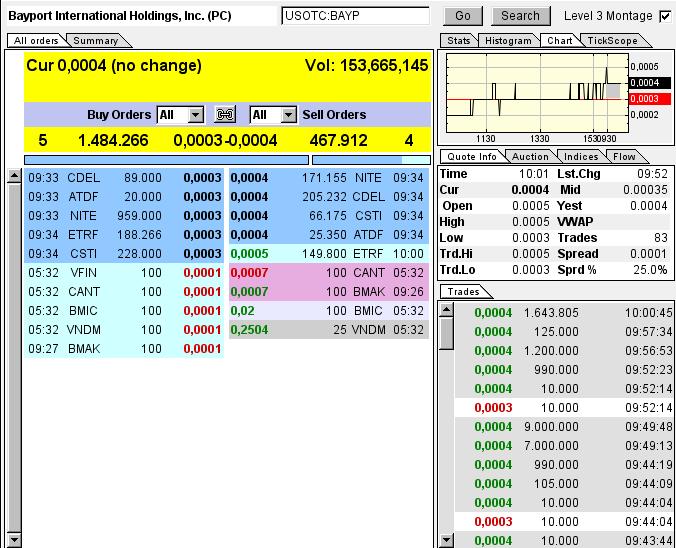676x548 pixels.
Task: Click the black 0,0004 chart price marker
Action: (650, 83)
